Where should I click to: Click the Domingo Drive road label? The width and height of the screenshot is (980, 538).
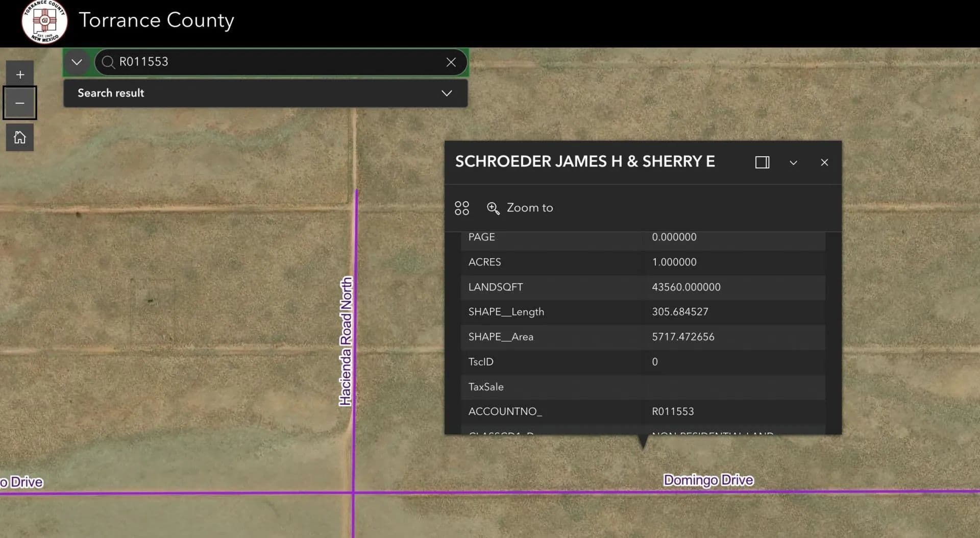(708, 480)
